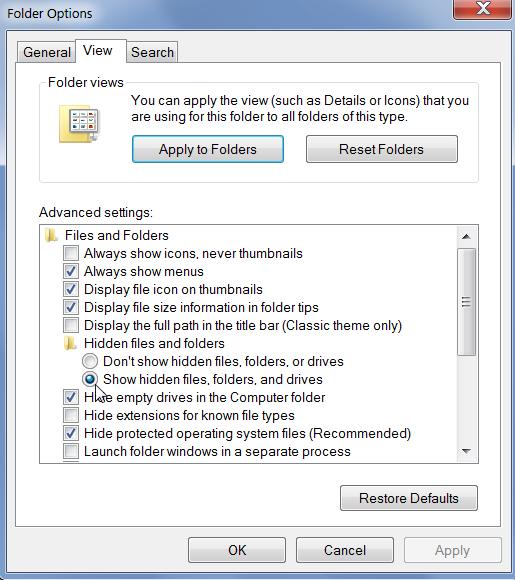Click the scroll down arrow in Advanced settings
Image resolution: width=515 pixels, height=580 pixels.
click(467, 451)
